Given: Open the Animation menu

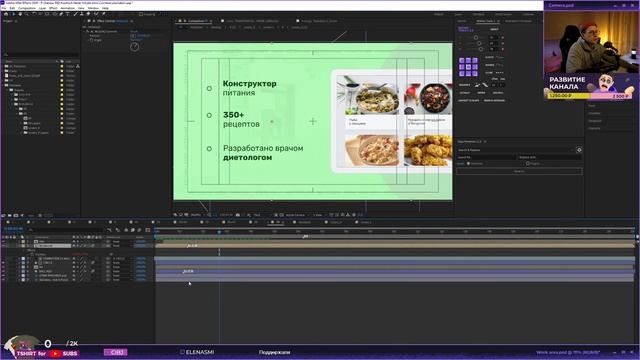Looking at the screenshot, I should [x=67, y=8].
